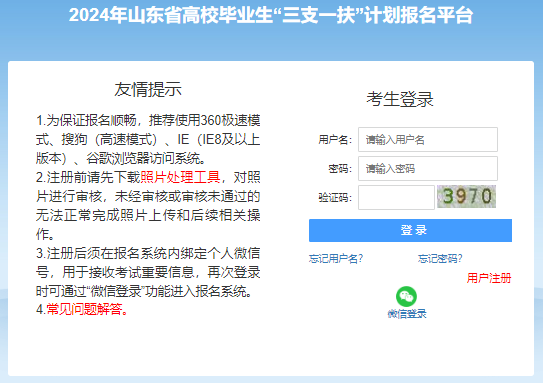Download via the red 照片处理工具 link
Viewport: 543px width, 383px height.
pyautogui.click(x=180, y=177)
